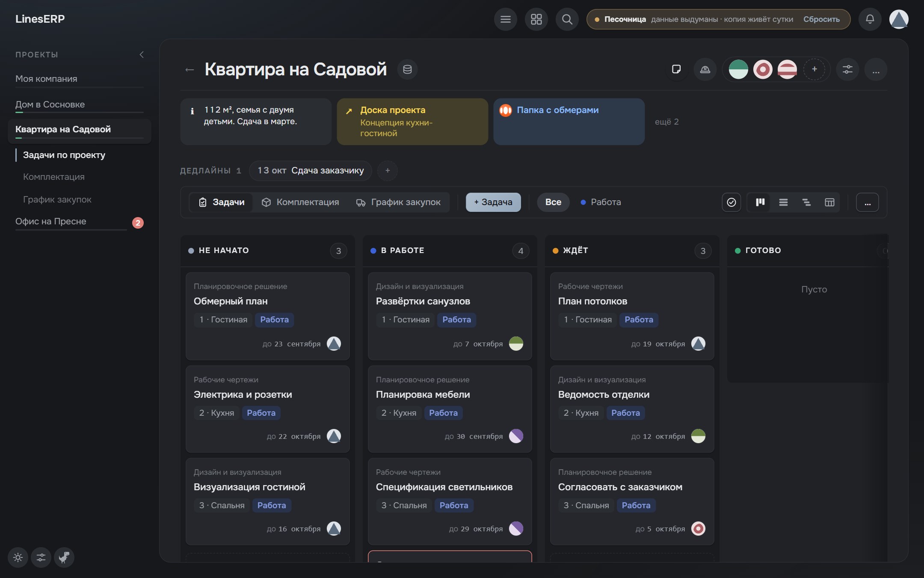
Task: Open project settings sliders icon
Action: [x=847, y=69]
